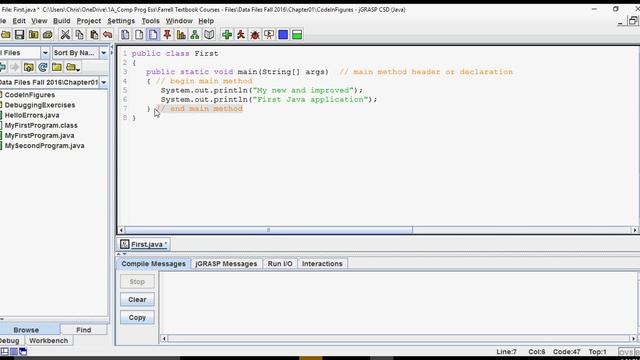Image resolution: width=640 pixels, height=360 pixels.
Task: Click the editor horizontal scrollbar thumb
Action: tap(268, 230)
